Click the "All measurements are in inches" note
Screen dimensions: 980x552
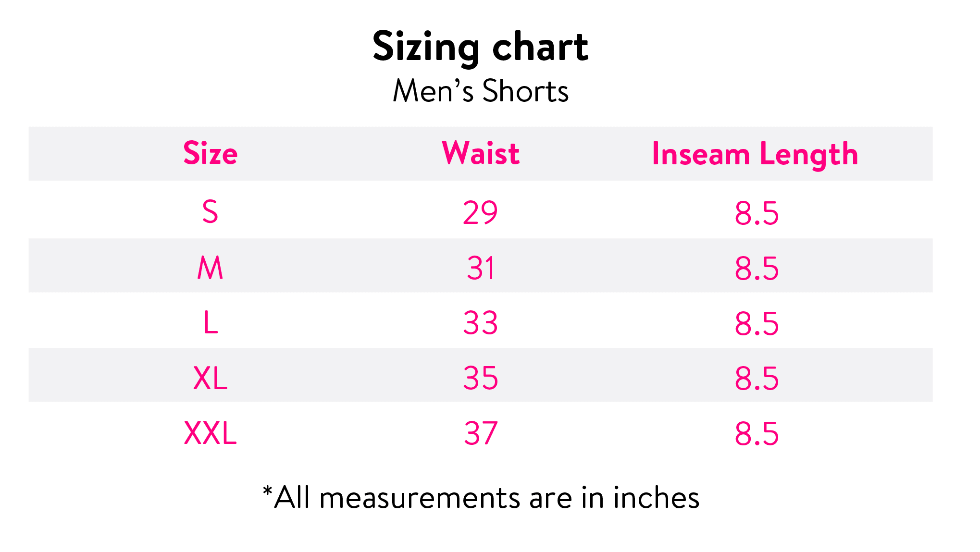481,497
